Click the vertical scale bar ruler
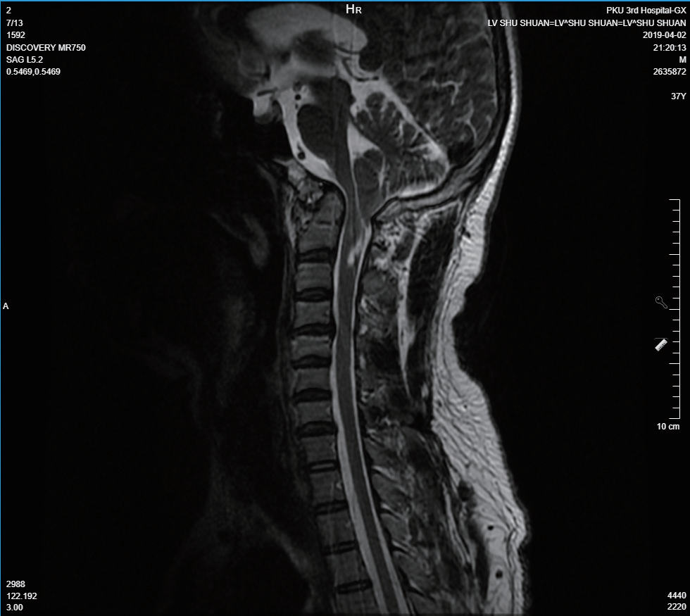Screen dimensions: 690x616 (675, 308)
